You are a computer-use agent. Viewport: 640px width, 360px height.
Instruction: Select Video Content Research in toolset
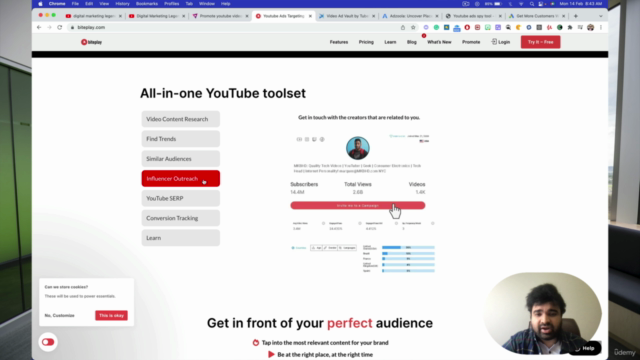click(x=180, y=119)
